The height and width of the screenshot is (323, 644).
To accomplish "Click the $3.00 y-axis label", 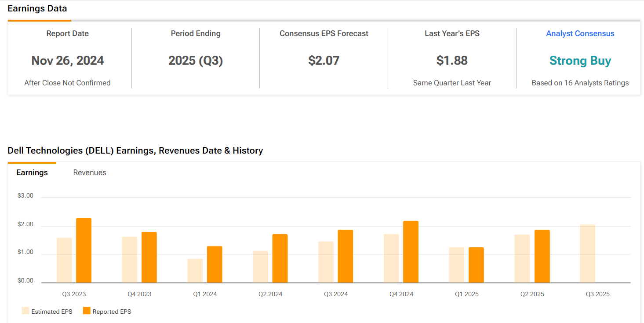I will click(25, 196).
